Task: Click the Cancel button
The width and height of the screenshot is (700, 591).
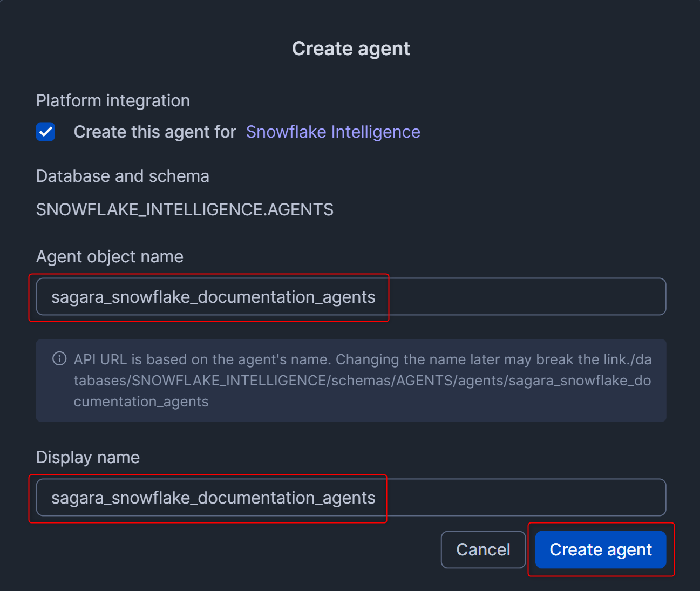Action: [483, 549]
